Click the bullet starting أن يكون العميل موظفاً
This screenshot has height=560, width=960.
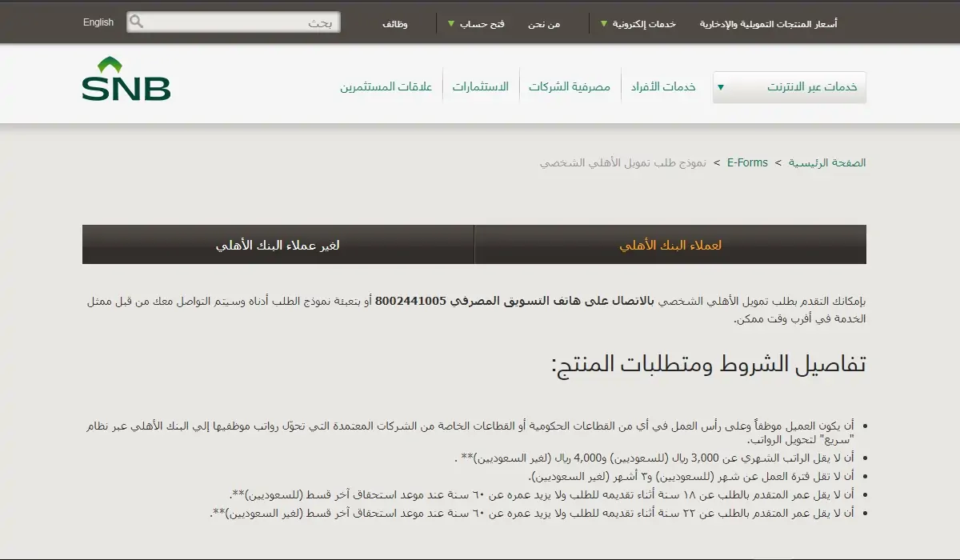(x=469, y=433)
